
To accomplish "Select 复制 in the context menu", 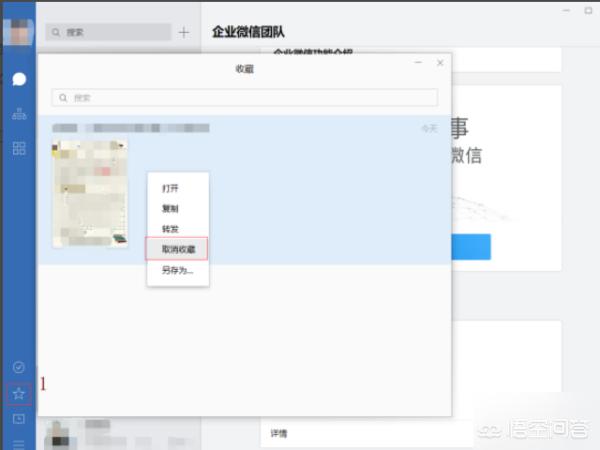I will tap(170, 208).
